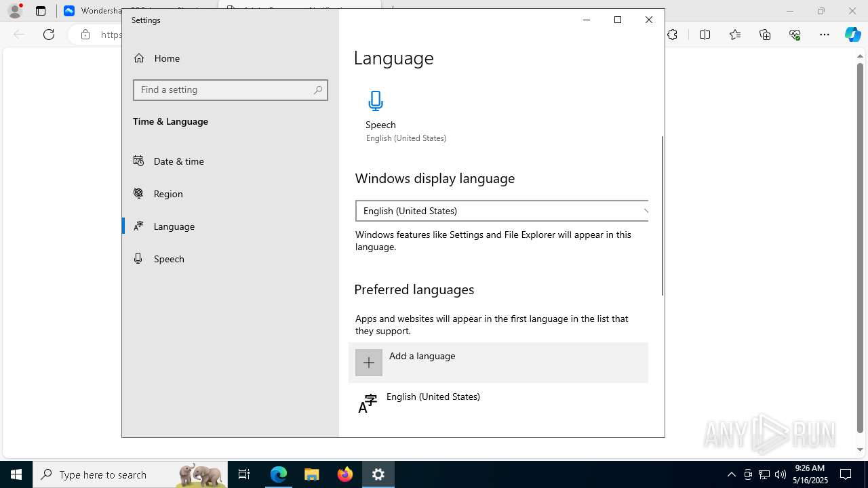Open Edge Favorites star icon
This screenshot has height=488, width=868.
735,35
